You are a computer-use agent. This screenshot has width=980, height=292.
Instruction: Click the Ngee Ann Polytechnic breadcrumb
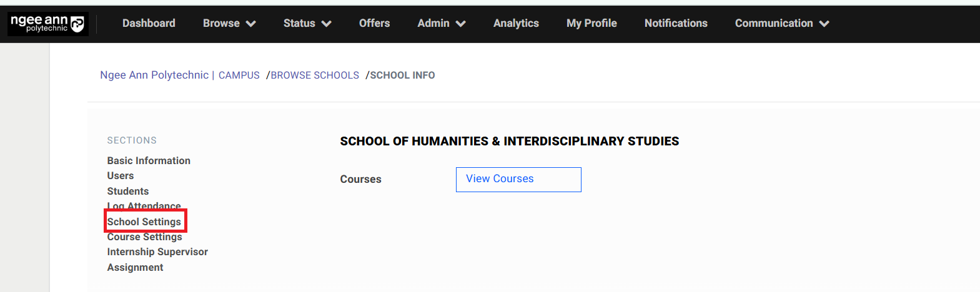click(154, 75)
